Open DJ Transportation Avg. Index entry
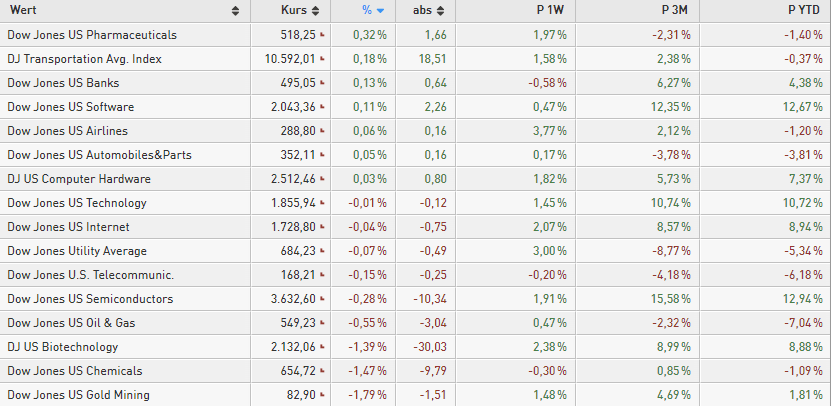 point(84,59)
